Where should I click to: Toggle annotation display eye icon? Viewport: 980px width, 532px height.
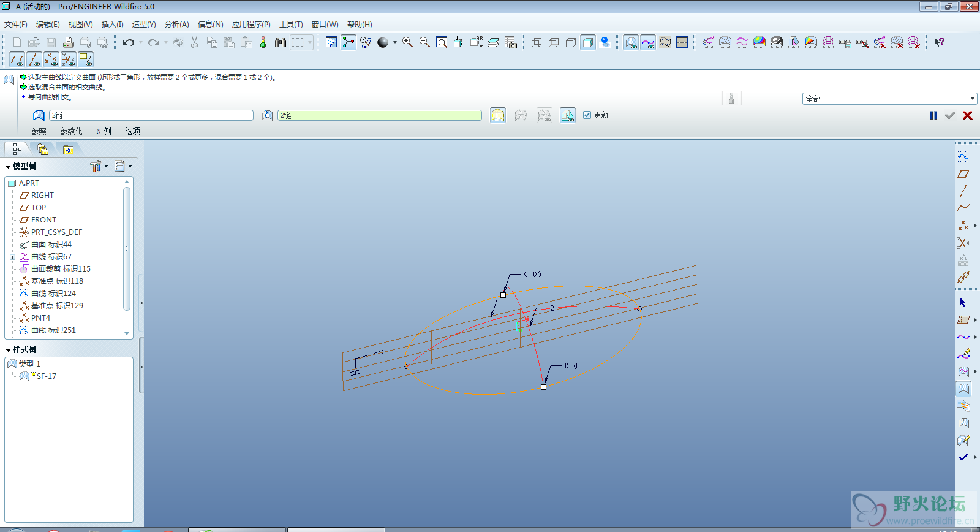86,59
